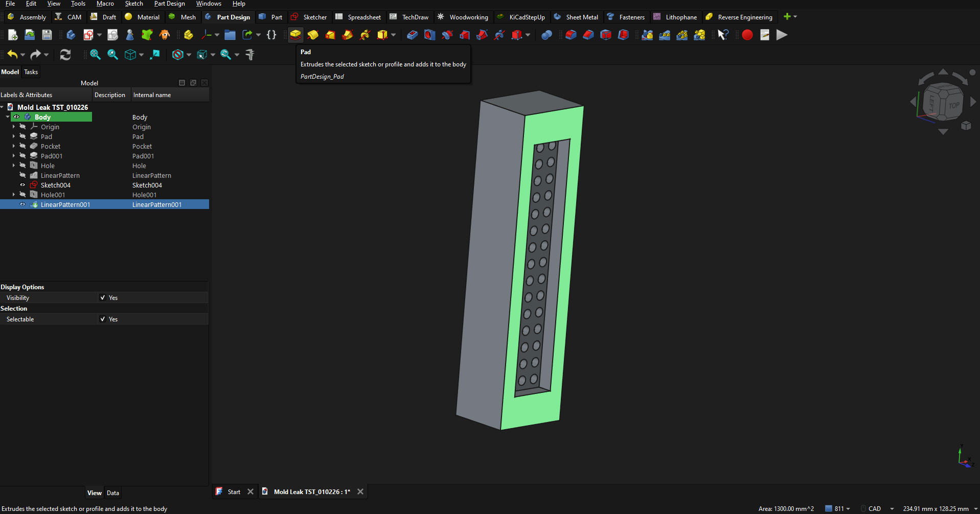Click the What's This help cursor
Image resolution: width=980 pixels, height=514 pixels.
[x=723, y=35]
